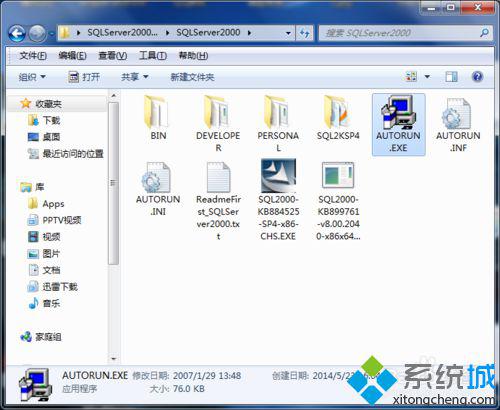
Task: Click the refresh button beside address bar
Action: 304,33
